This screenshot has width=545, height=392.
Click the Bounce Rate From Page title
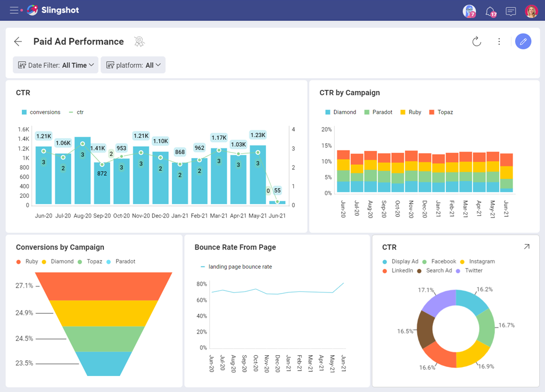tap(235, 247)
